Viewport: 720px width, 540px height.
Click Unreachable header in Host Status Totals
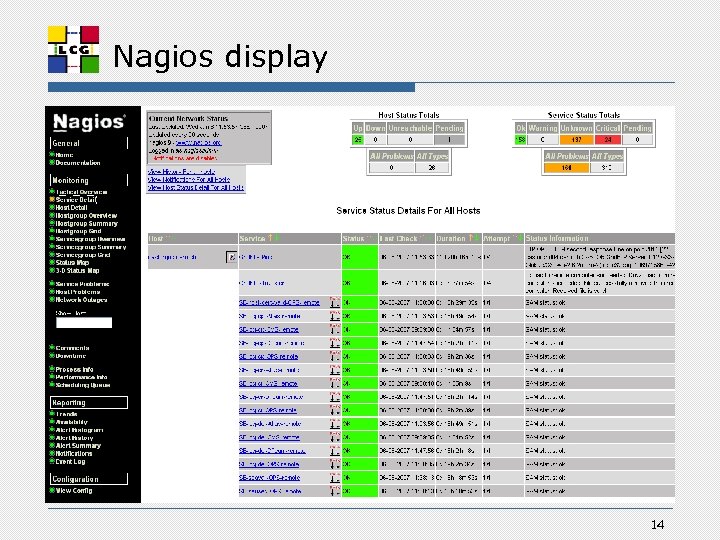pyautogui.click(x=410, y=128)
